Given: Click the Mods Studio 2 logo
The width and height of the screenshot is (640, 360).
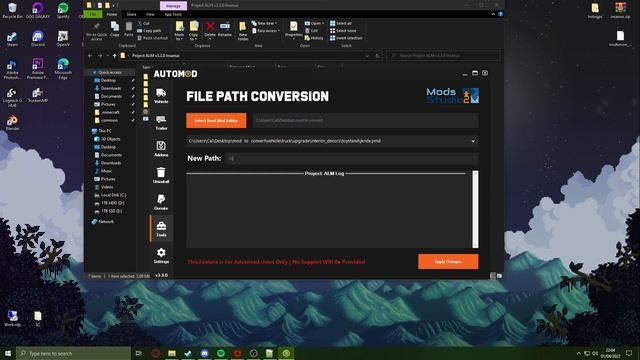Looking at the screenshot, I should pyautogui.click(x=452, y=96).
